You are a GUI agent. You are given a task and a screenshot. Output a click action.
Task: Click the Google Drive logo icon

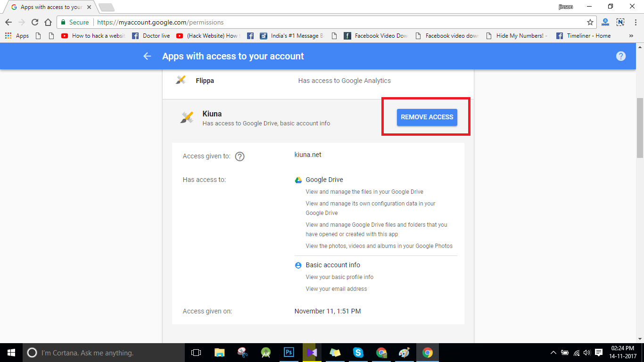(x=298, y=180)
